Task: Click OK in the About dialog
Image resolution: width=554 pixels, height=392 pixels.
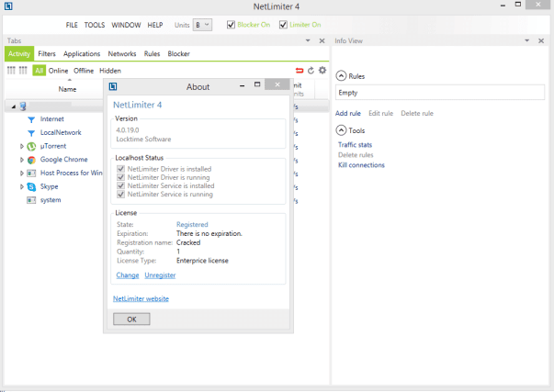Action: click(131, 319)
